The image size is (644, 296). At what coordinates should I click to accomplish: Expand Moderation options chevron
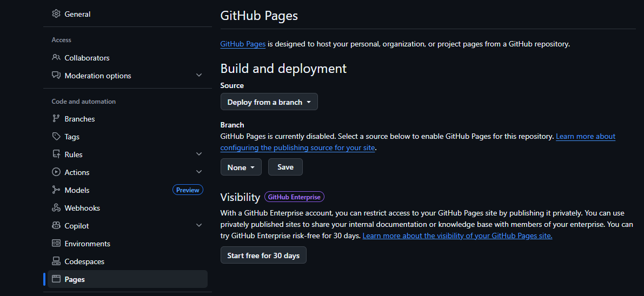point(199,76)
